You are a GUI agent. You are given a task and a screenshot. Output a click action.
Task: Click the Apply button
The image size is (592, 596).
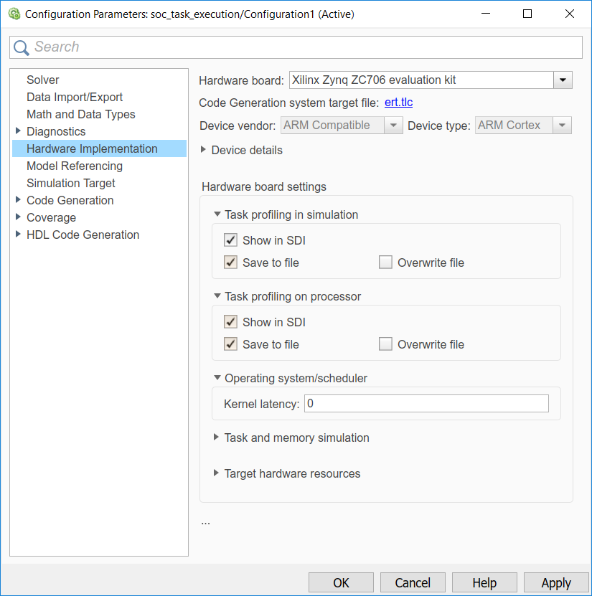pos(556,583)
